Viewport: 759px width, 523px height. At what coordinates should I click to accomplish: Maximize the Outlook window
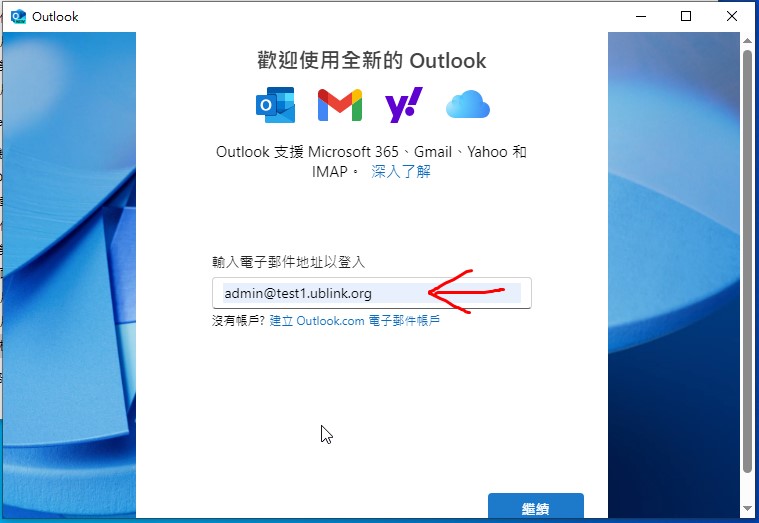(x=686, y=16)
